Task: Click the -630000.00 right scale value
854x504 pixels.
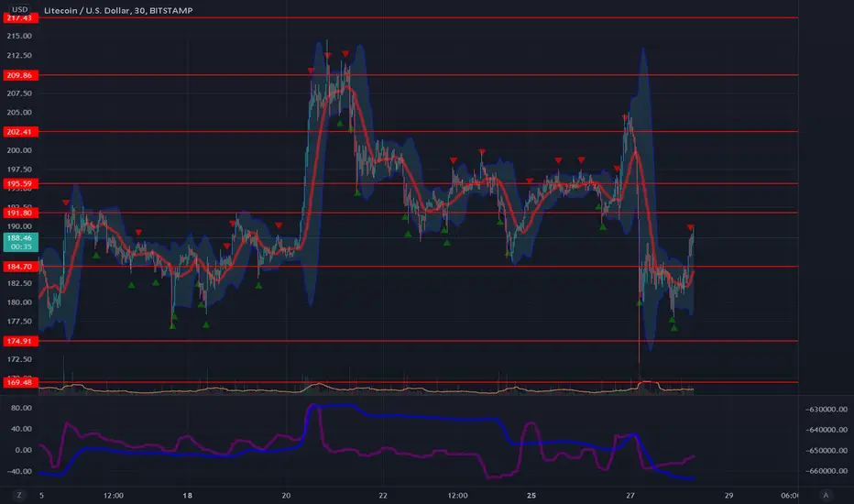Action: coord(827,410)
